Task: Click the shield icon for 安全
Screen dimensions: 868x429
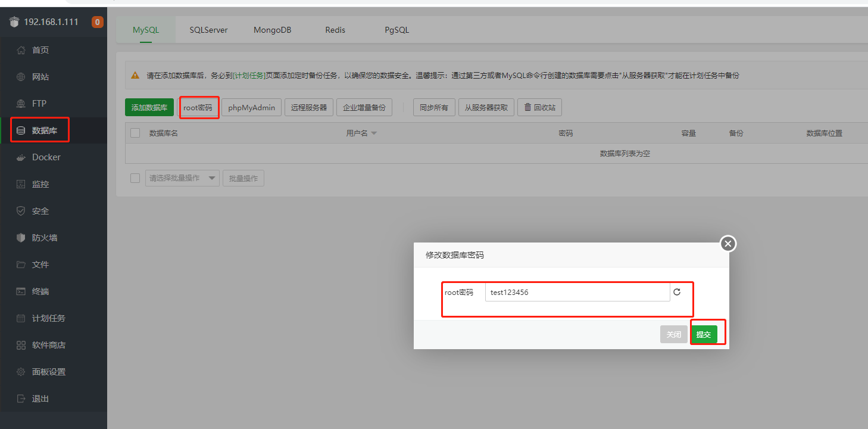Action: [21, 211]
